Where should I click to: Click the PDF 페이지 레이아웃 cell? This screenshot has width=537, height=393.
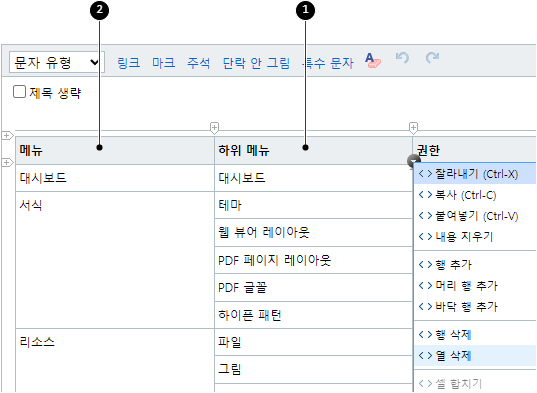tap(313, 260)
